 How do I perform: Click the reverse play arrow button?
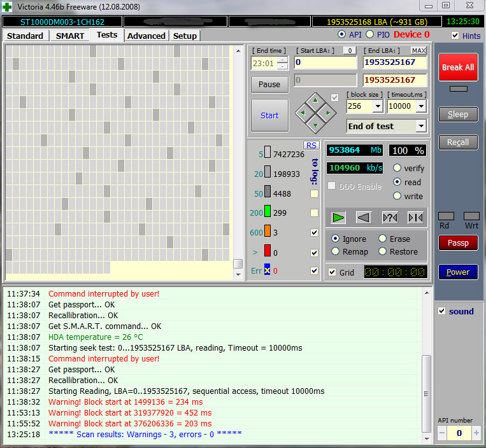pos(363,218)
